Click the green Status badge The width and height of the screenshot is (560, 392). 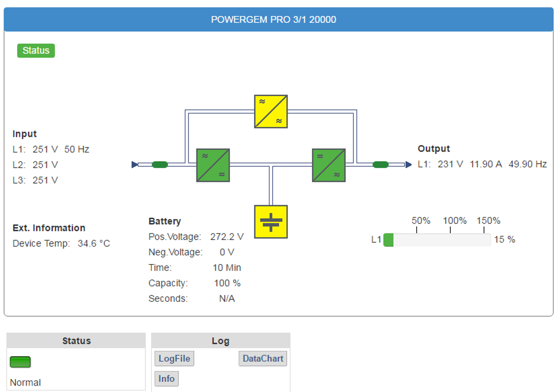(36, 51)
